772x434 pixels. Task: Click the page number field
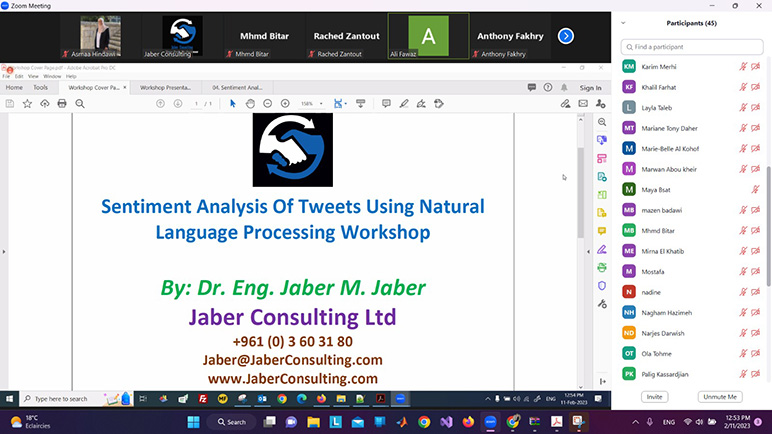[196, 104]
